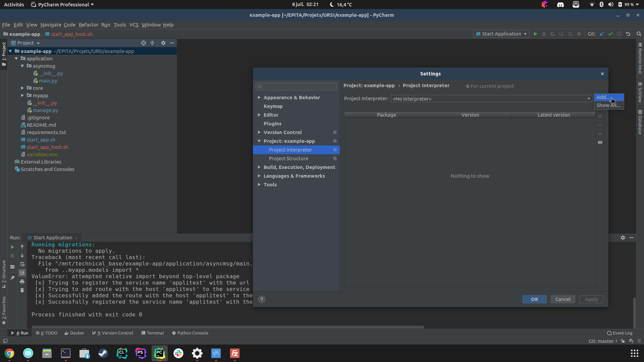The width and height of the screenshot is (644, 362).
Task: Open Project panel settings gear
Action: click(163, 43)
